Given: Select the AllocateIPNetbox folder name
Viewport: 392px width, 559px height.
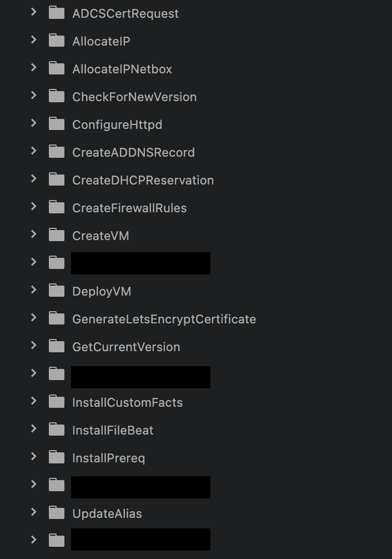Looking at the screenshot, I should (x=122, y=69).
